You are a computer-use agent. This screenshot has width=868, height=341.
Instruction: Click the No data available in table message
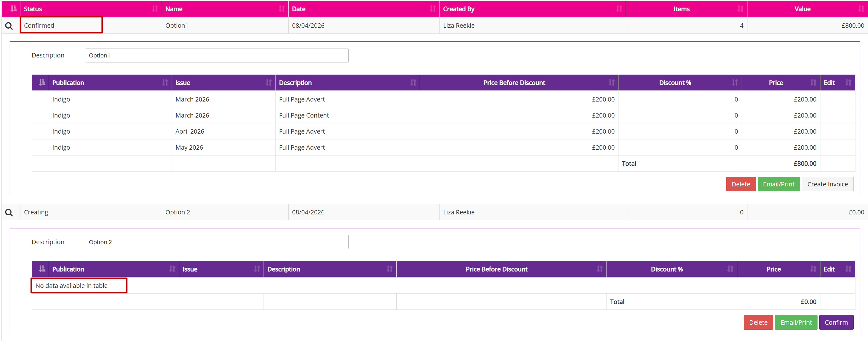tap(72, 286)
